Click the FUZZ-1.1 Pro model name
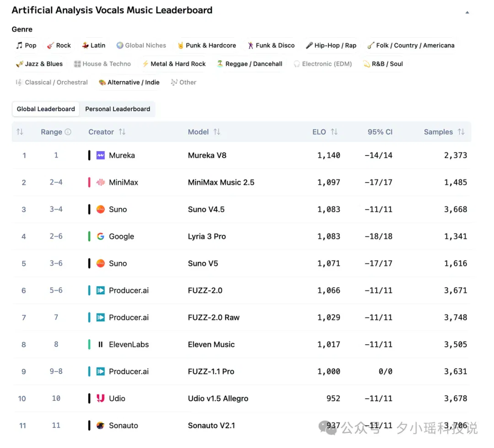Viewport: 494px width, 448px height. click(x=211, y=372)
